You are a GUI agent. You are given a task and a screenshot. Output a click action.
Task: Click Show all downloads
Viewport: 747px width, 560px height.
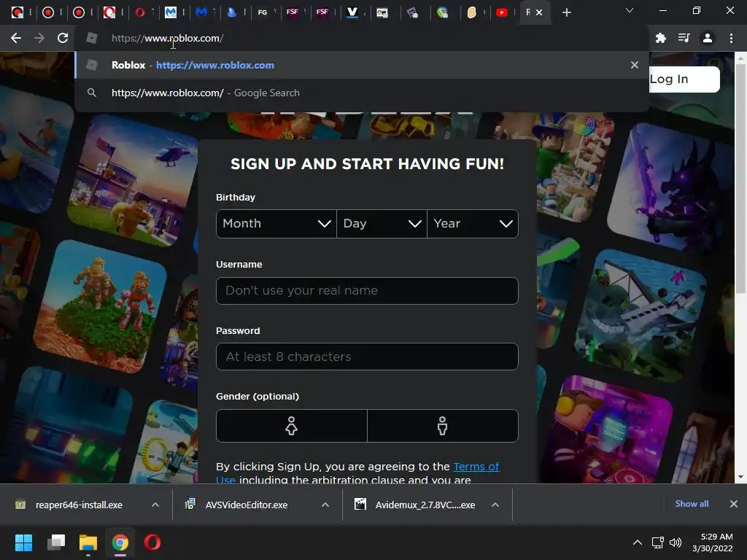point(692,504)
